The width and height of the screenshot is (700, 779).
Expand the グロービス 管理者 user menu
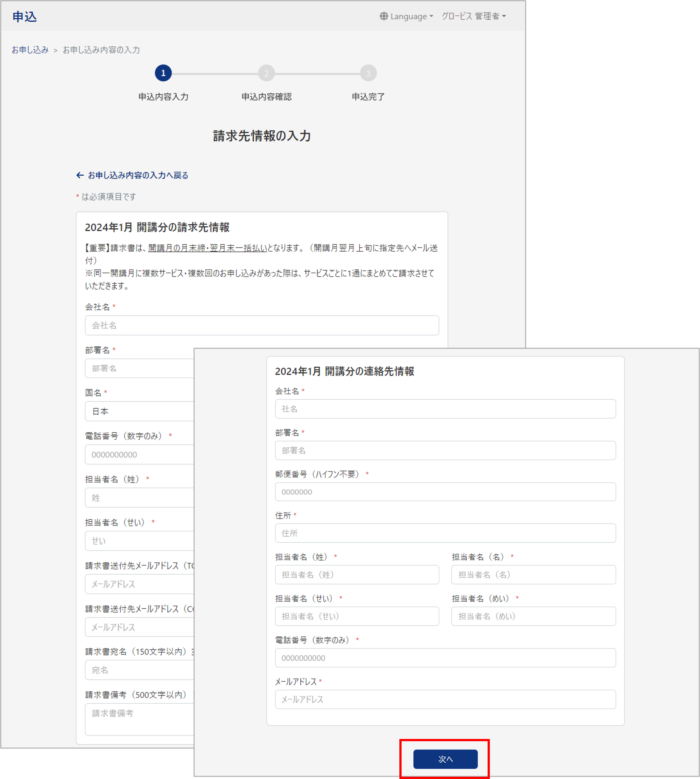pyautogui.click(x=473, y=16)
